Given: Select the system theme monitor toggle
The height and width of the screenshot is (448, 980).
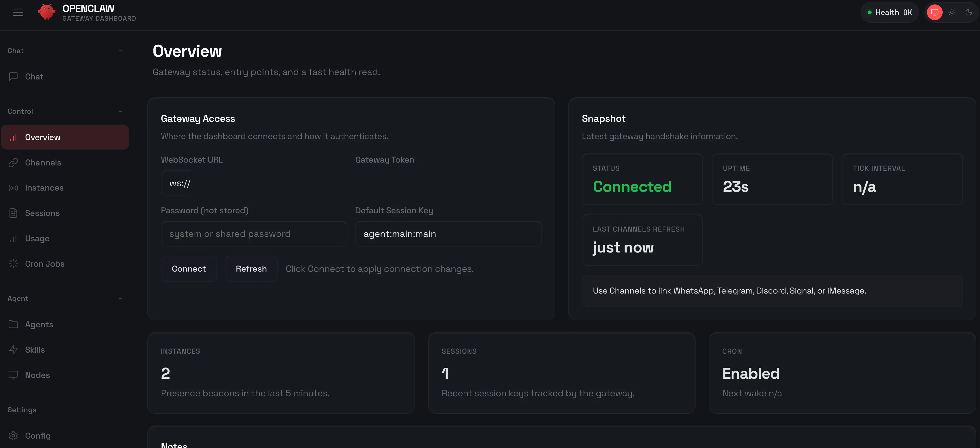Looking at the screenshot, I should point(935,13).
